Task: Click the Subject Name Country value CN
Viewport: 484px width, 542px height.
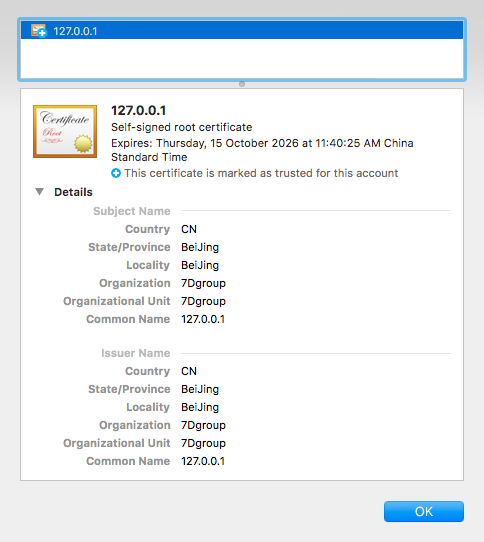Action: (189, 229)
